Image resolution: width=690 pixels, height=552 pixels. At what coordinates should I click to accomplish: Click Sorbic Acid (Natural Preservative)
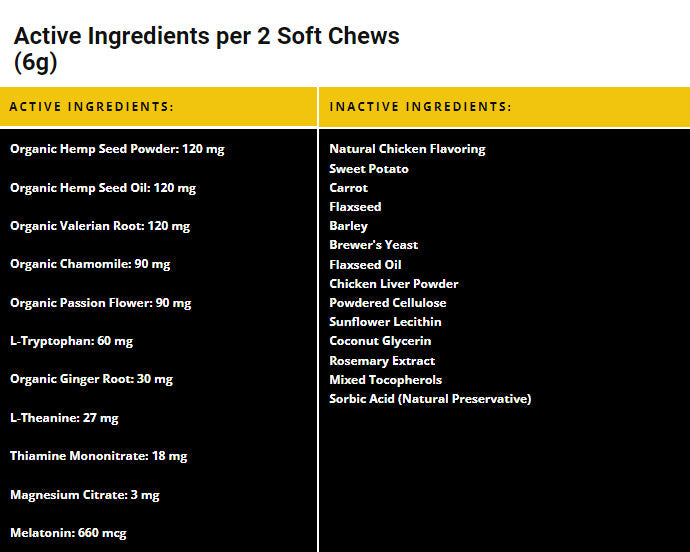(x=430, y=399)
